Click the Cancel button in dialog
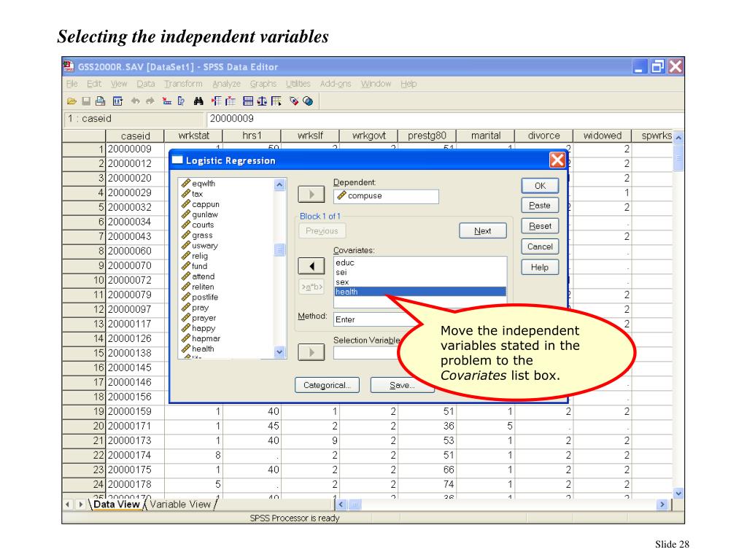The height and width of the screenshot is (560, 747). pos(540,246)
